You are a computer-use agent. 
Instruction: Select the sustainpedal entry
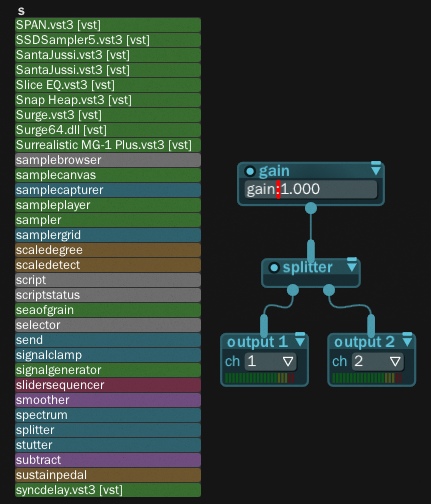[x=108, y=475]
